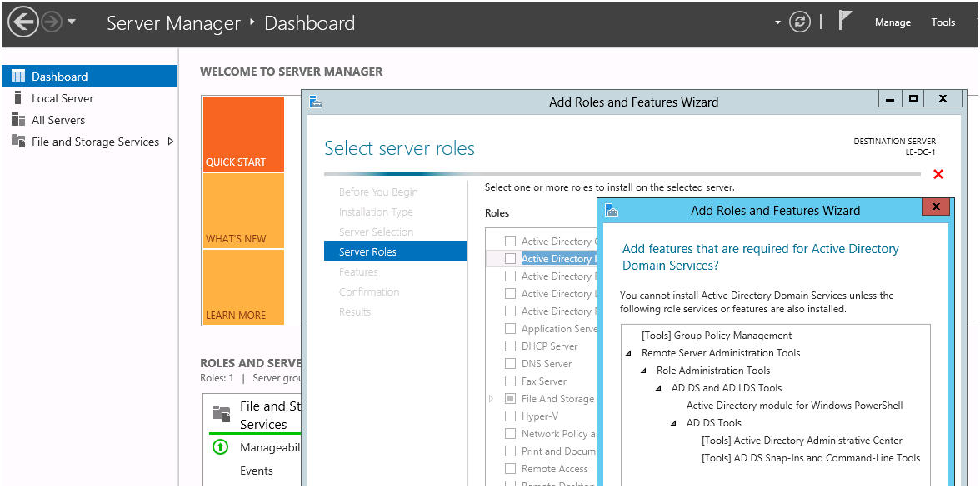Refresh Server Manager with the refresh icon
This screenshot has height=488, width=980.
click(800, 22)
